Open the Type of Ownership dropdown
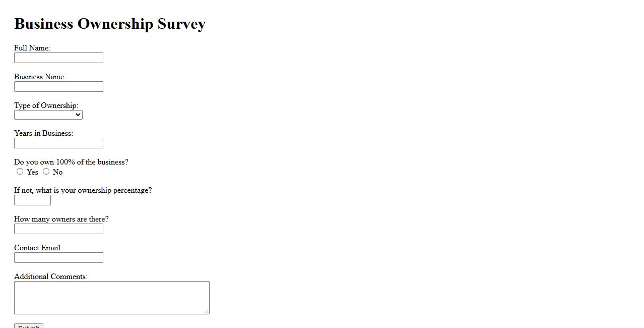This screenshot has width=644, height=328. click(x=48, y=115)
